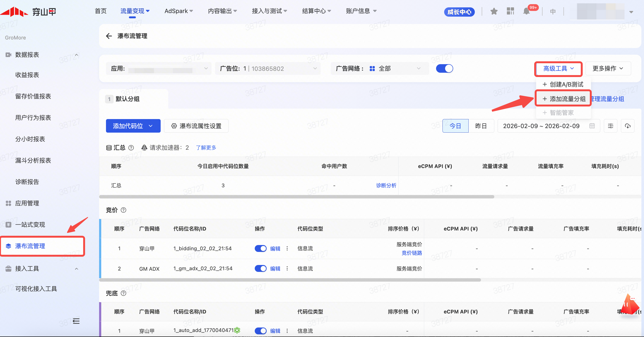Open the 添加代码位 dropdown button
Screen dimensions: 644x337
click(x=133, y=126)
